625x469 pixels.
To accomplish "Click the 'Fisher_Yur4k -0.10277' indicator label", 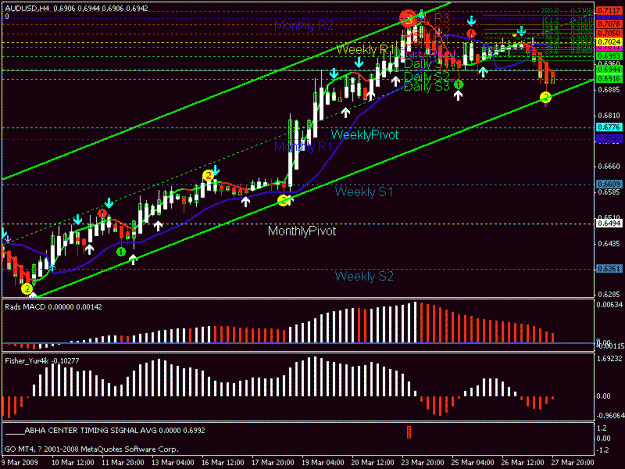I will 42,361.
